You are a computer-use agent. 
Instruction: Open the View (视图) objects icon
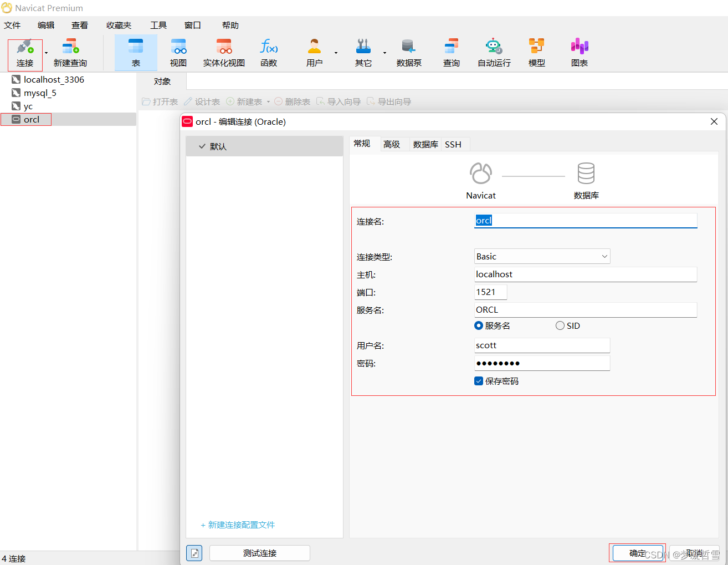click(x=178, y=53)
